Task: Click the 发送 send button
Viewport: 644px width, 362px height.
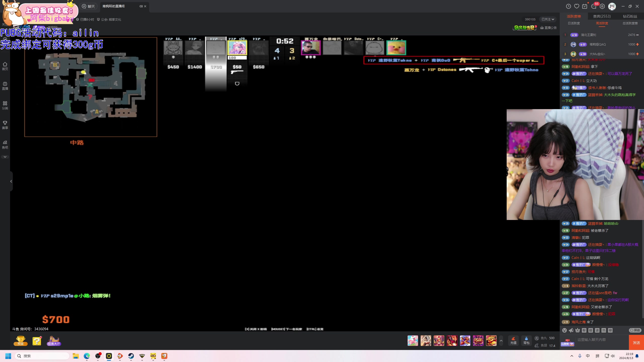Action: (636, 342)
